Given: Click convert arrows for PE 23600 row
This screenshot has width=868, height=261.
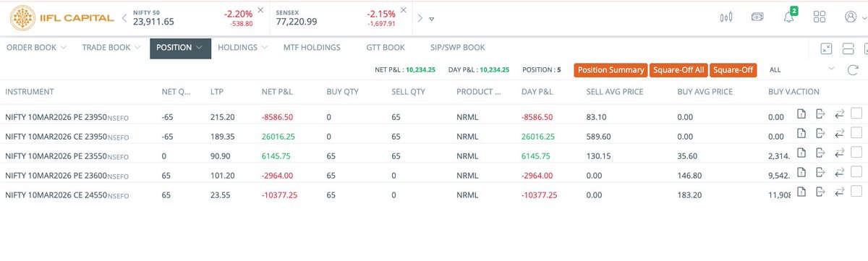Looking at the screenshot, I should click(840, 171).
